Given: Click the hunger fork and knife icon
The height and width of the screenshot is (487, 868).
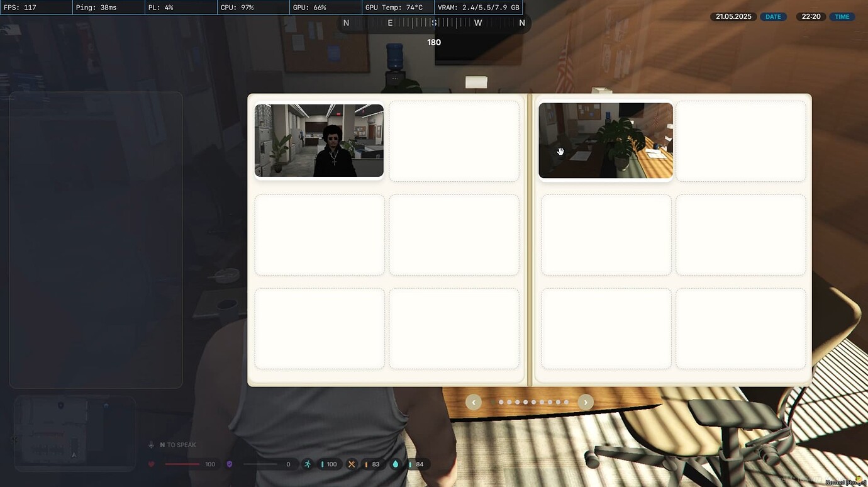Looking at the screenshot, I should [x=352, y=464].
